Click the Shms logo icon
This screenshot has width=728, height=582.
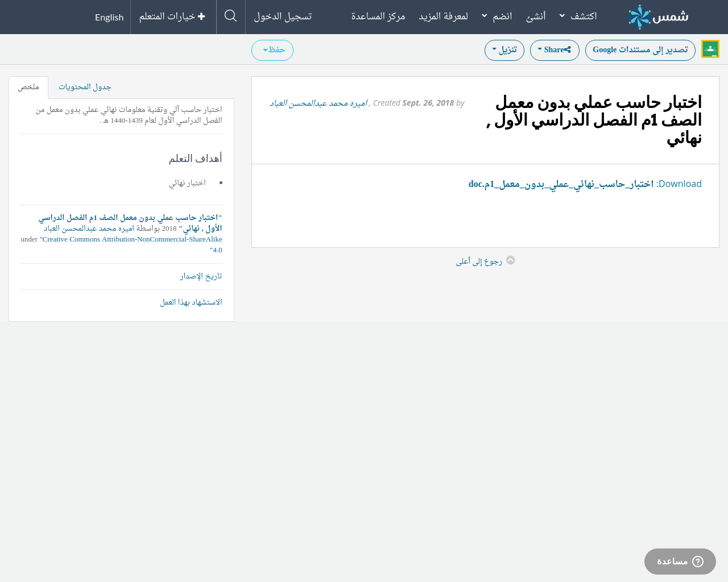click(658, 16)
